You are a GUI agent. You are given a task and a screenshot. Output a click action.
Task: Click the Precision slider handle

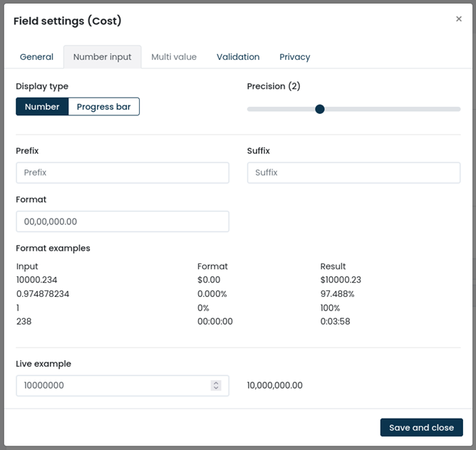tap(320, 109)
